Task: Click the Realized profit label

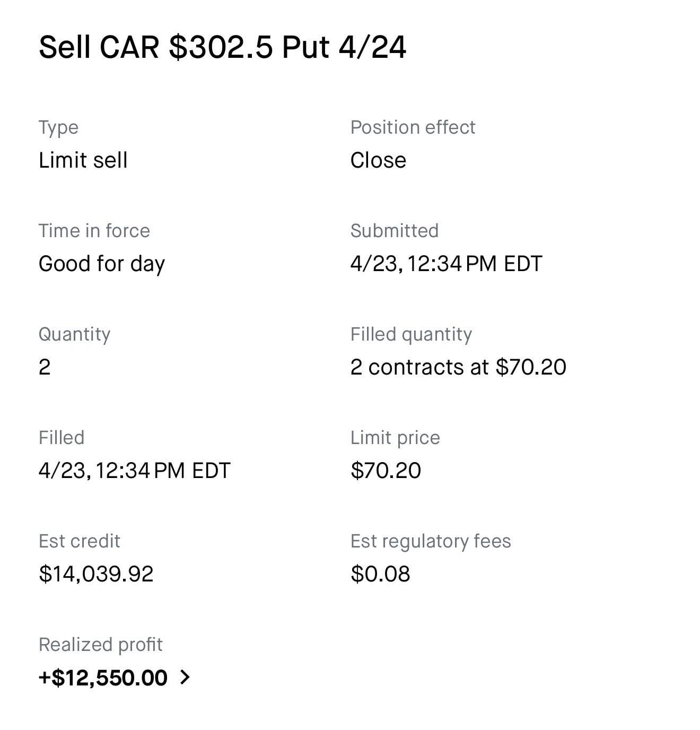Action: 101,645
